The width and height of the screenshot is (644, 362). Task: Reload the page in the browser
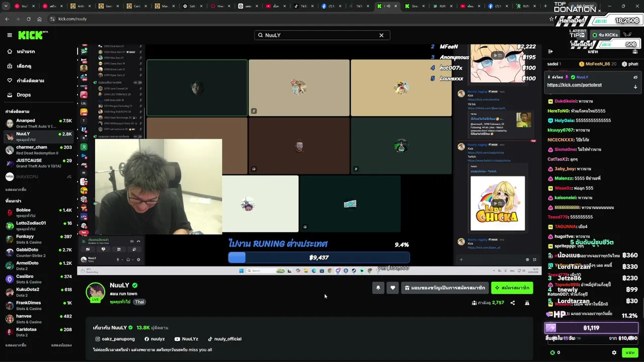click(28, 19)
